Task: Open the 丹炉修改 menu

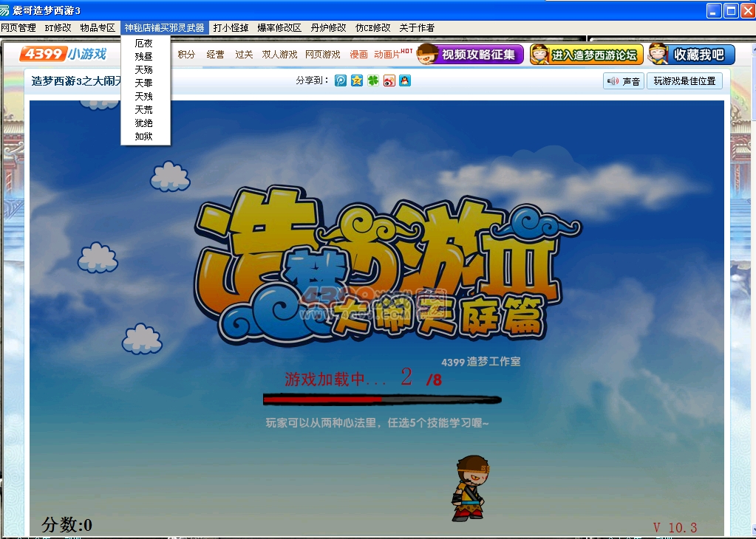Action: click(x=328, y=28)
